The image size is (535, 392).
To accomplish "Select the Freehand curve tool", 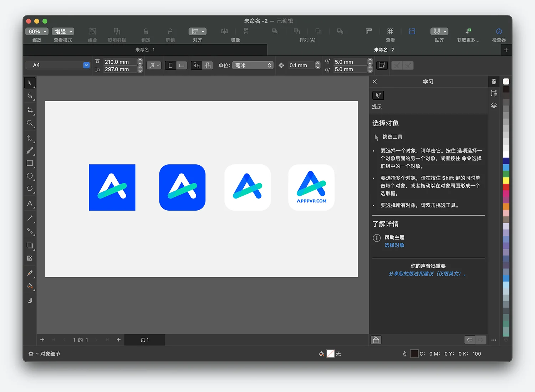I will (30, 138).
